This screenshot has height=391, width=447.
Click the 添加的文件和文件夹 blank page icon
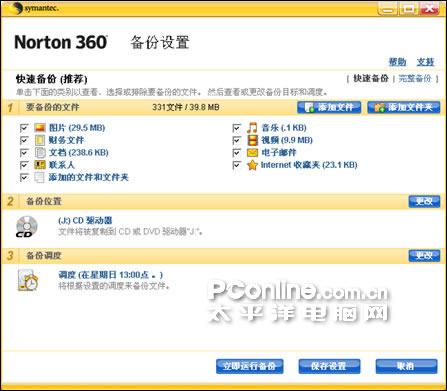(40, 177)
